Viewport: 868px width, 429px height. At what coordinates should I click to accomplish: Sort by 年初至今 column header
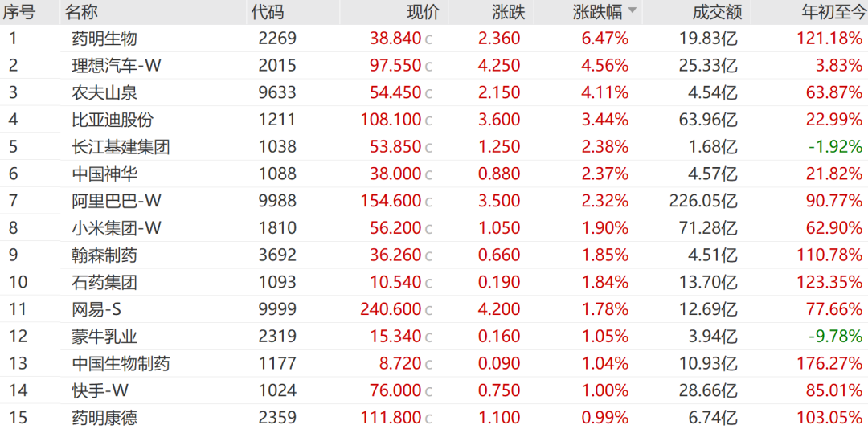[832, 12]
